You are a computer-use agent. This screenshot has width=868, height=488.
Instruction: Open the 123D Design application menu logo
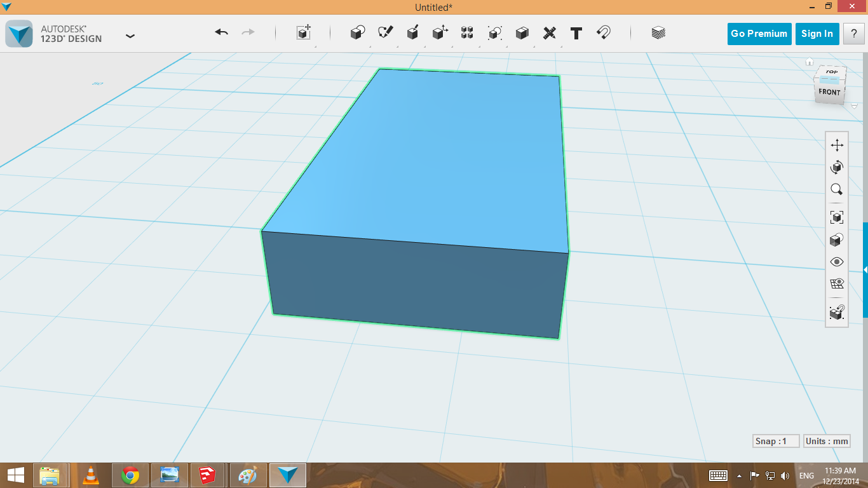tap(19, 34)
